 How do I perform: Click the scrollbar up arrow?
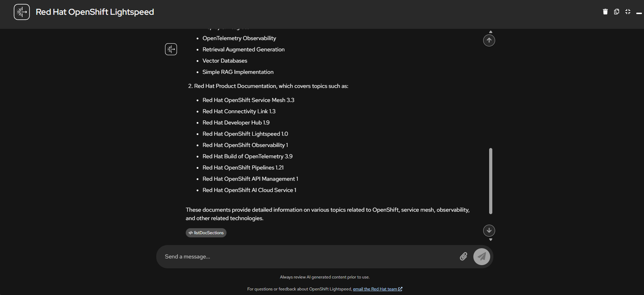491,32
